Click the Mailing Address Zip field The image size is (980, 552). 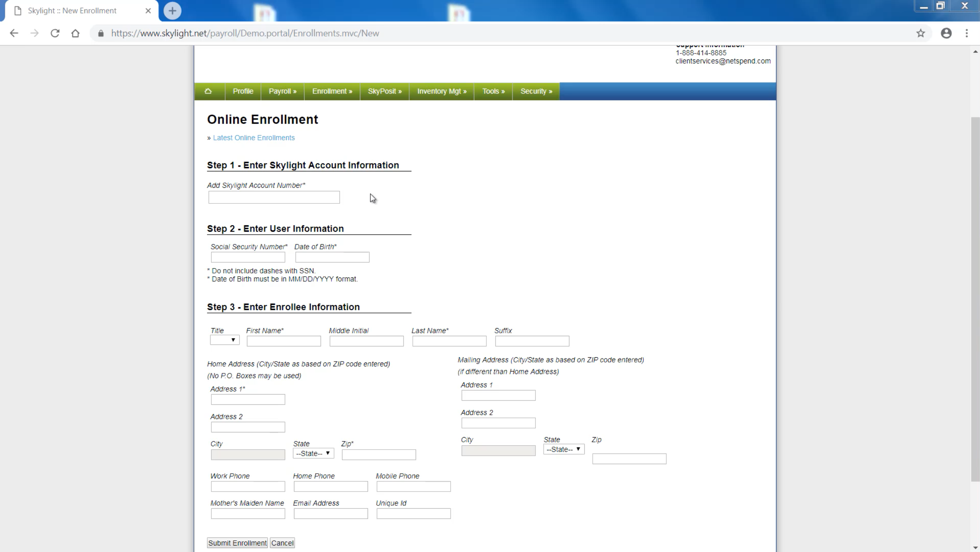pos(629,459)
